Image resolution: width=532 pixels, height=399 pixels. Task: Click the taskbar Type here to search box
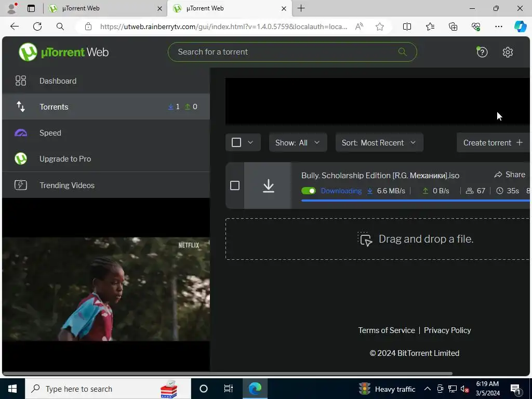point(108,389)
